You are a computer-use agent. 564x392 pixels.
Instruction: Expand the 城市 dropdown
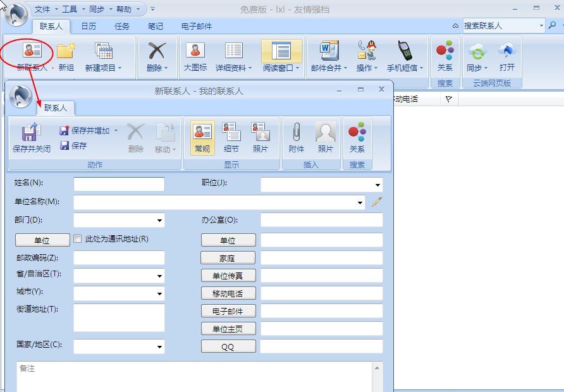[159, 294]
